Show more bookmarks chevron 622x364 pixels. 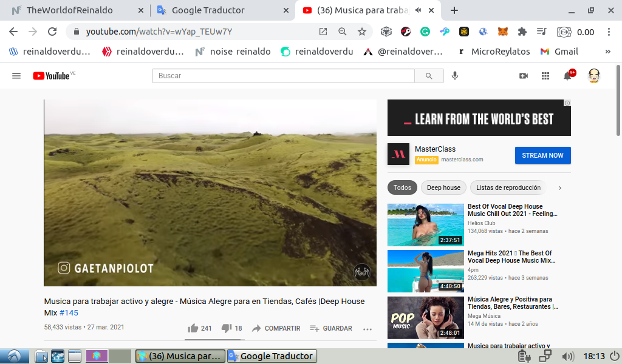coord(607,52)
